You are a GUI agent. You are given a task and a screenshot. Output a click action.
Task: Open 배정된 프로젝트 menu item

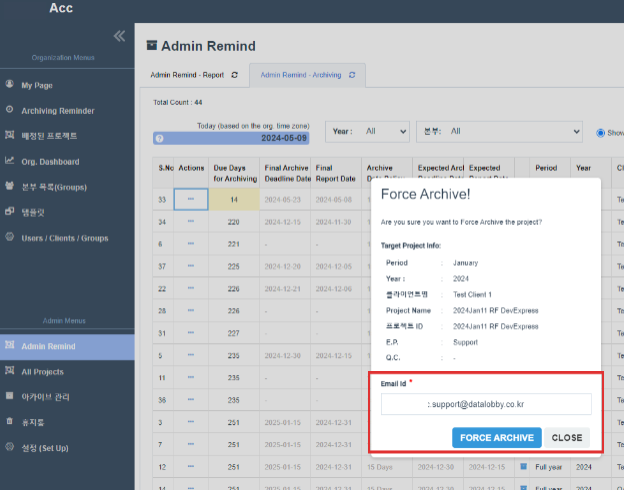tap(49, 136)
